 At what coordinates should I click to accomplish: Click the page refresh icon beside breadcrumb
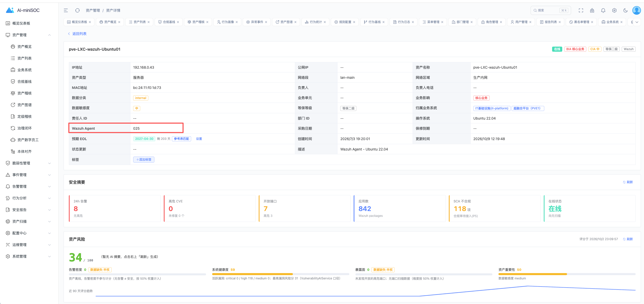point(77,10)
